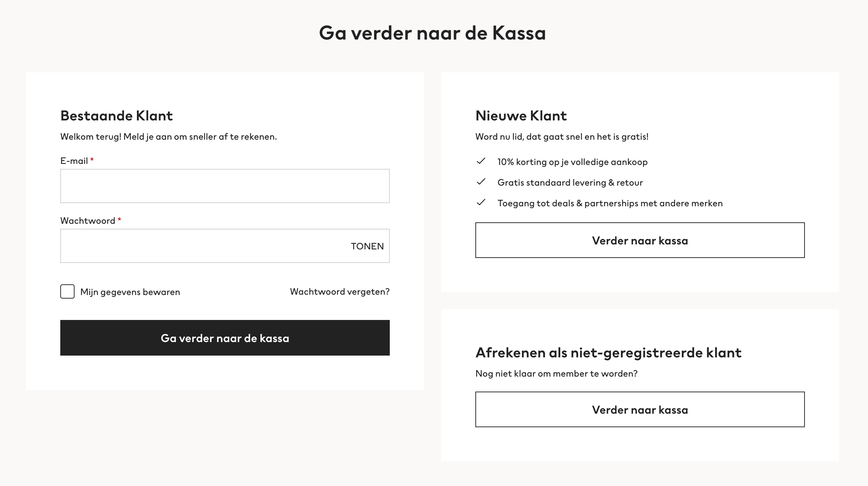Submit login via Ga verder naar de kassa
The image size is (868, 486).
coord(225,338)
